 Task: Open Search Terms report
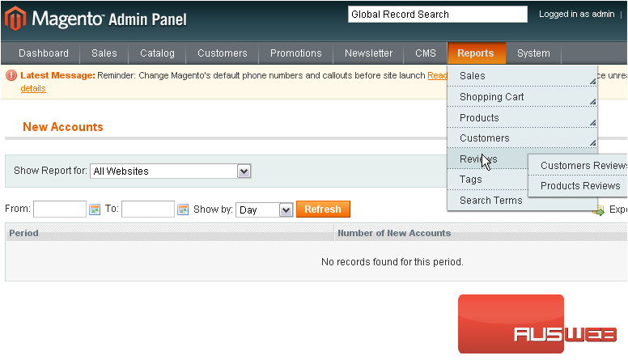[x=491, y=201]
